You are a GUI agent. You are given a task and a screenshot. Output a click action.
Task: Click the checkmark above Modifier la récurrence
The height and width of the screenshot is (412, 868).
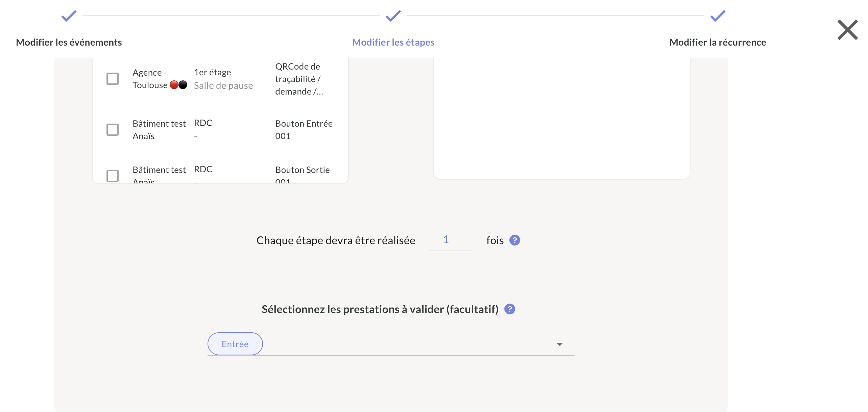tap(718, 16)
